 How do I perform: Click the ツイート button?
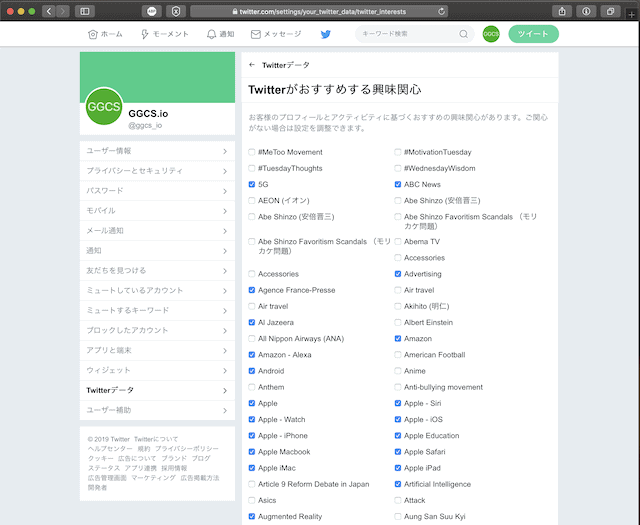point(533,34)
